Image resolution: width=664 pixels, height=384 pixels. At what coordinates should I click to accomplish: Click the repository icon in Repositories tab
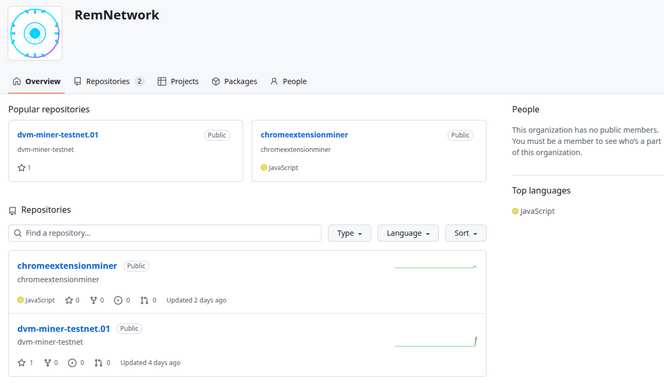pyautogui.click(x=77, y=81)
